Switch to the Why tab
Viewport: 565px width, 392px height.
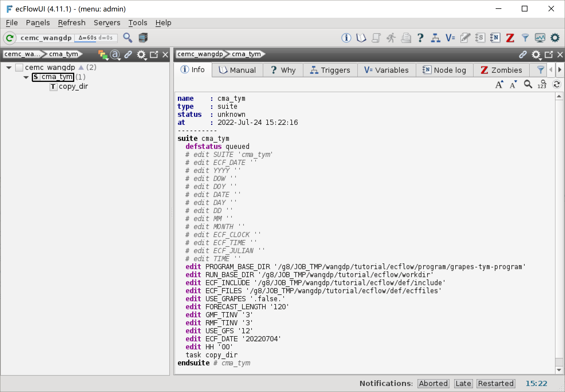coord(283,70)
